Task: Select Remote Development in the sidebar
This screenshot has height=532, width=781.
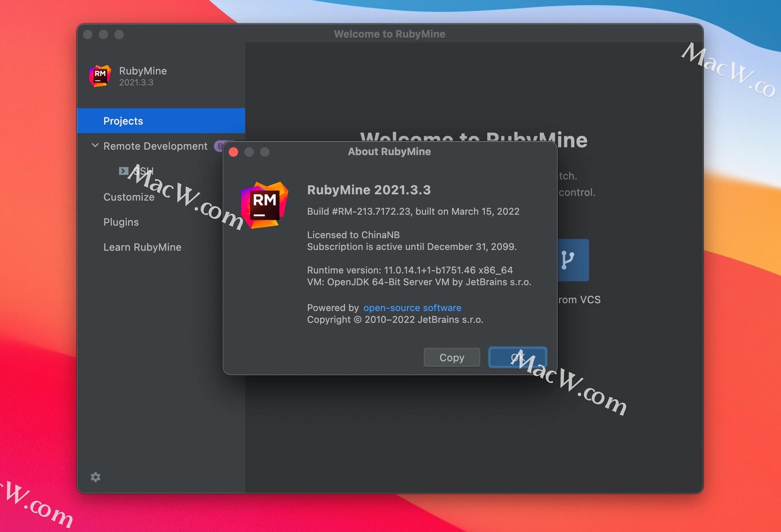Action: (x=155, y=146)
